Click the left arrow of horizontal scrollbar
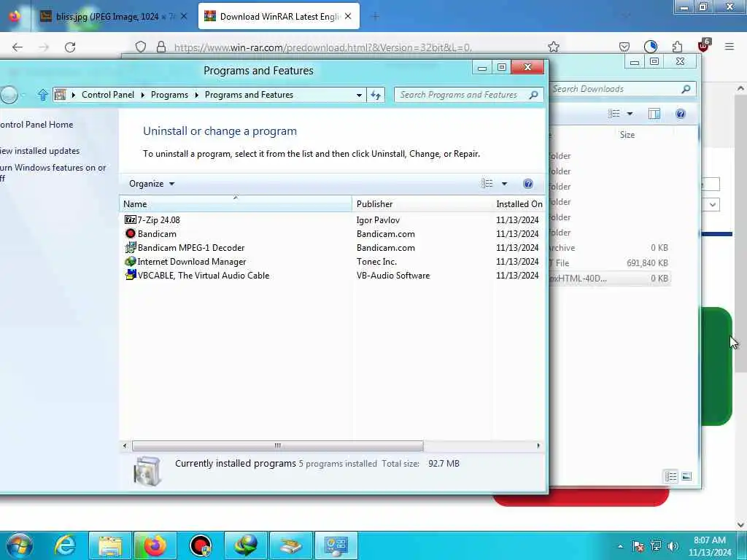 click(x=125, y=446)
